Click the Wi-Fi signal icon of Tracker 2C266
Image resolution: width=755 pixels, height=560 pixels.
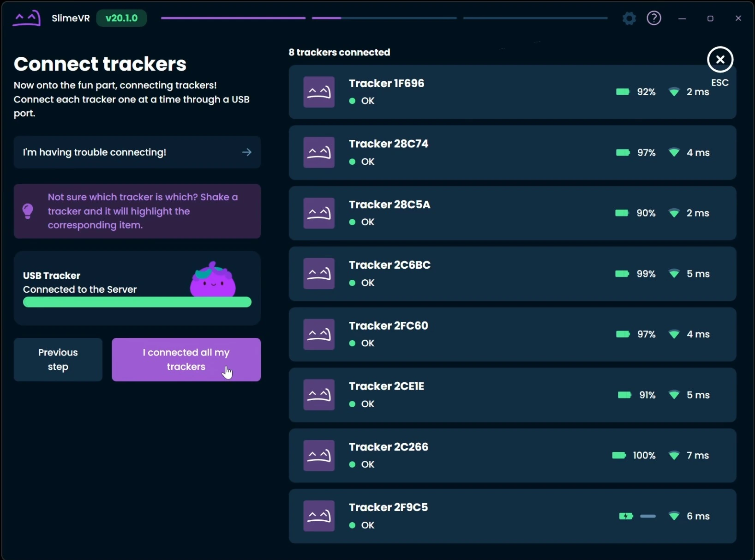pos(674,456)
